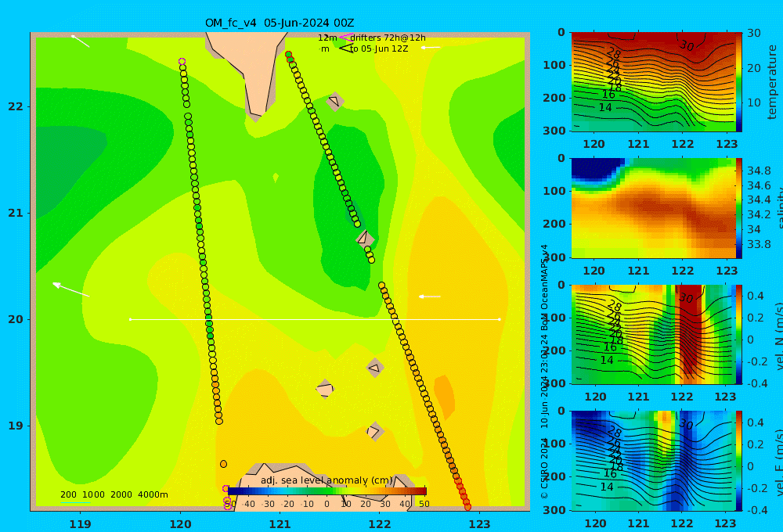Click the white current arrow near 20.3N 119E
Viewport: 783px width, 532px height.
coord(71,290)
